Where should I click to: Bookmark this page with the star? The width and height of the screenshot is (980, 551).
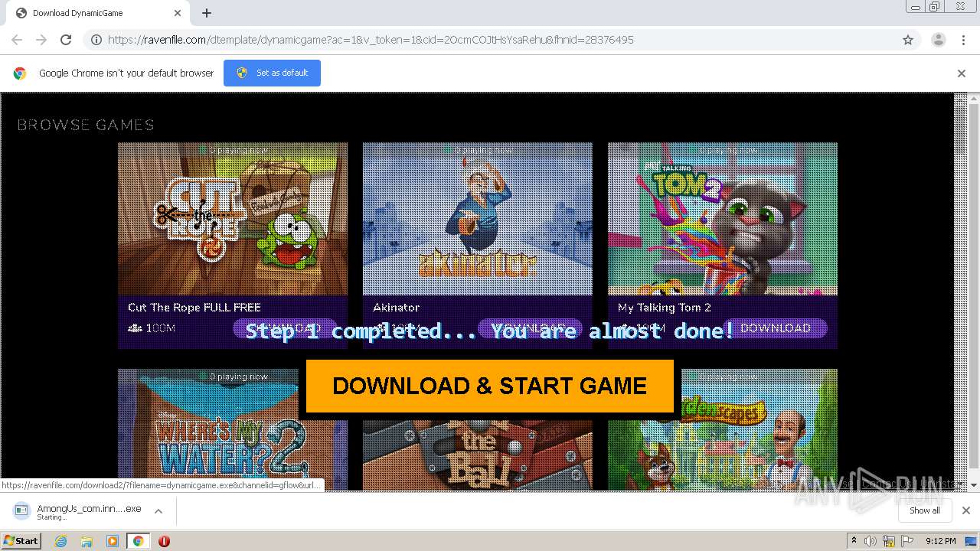908,40
